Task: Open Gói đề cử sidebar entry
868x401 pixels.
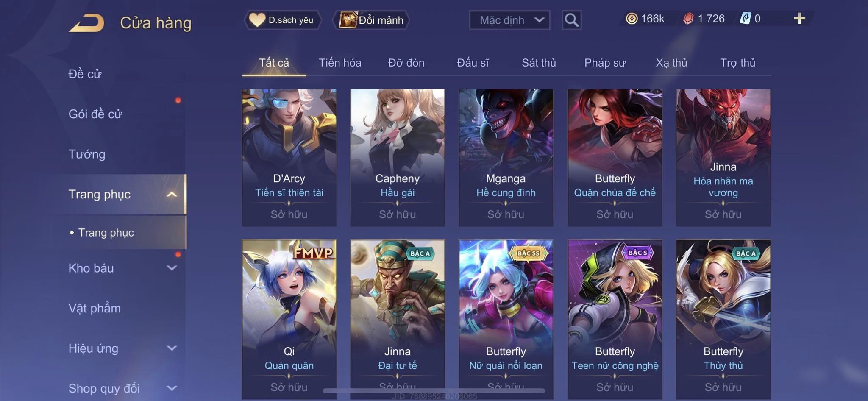Action: tap(95, 114)
